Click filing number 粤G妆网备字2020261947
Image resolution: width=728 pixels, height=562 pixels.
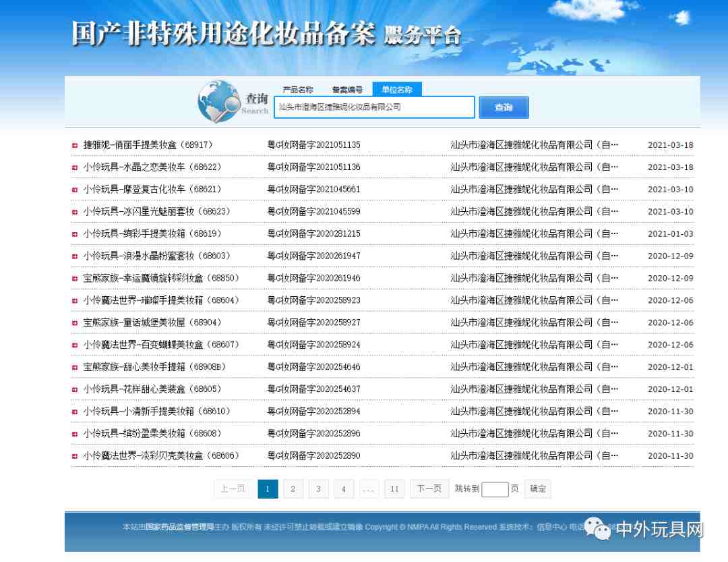314,256
